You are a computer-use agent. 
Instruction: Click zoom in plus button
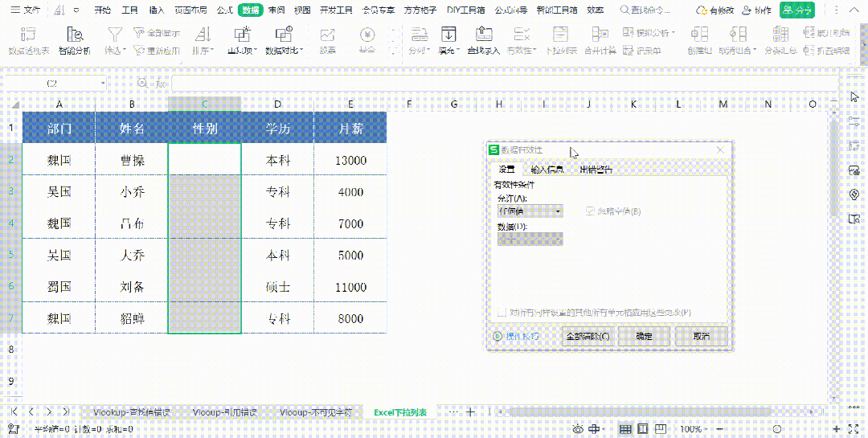click(x=836, y=429)
